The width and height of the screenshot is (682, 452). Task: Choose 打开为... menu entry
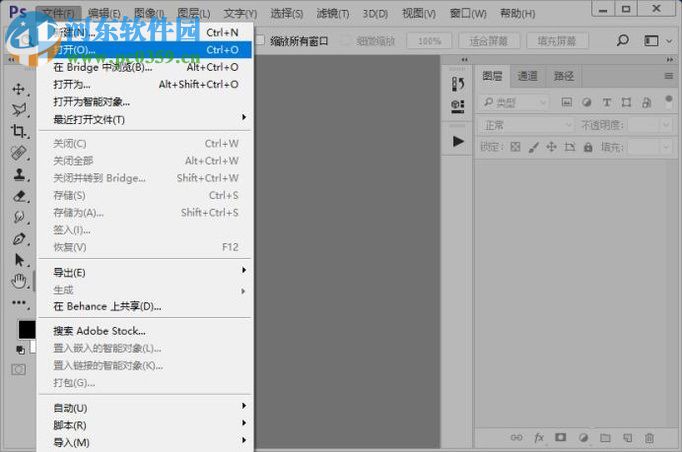(145, 84)
